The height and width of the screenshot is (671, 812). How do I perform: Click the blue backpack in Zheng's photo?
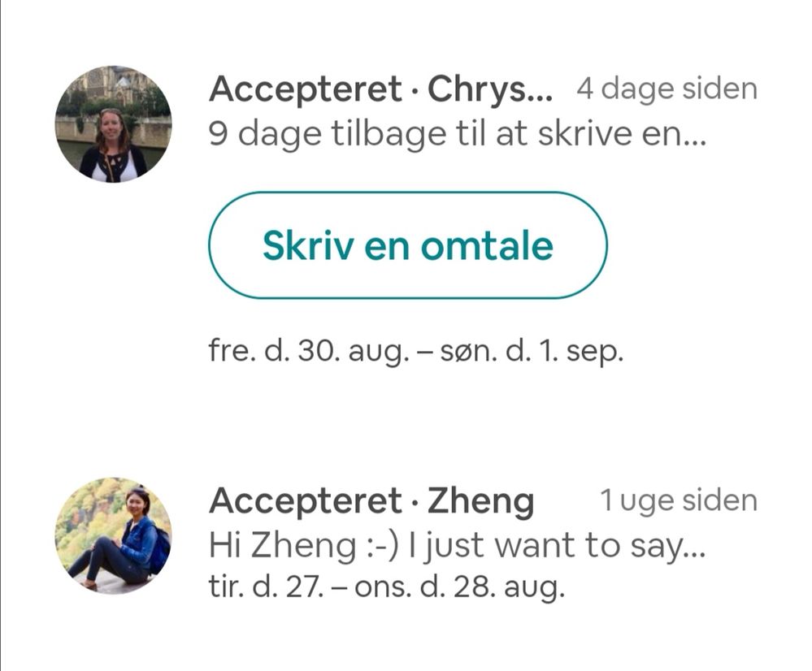pos(159,549)
